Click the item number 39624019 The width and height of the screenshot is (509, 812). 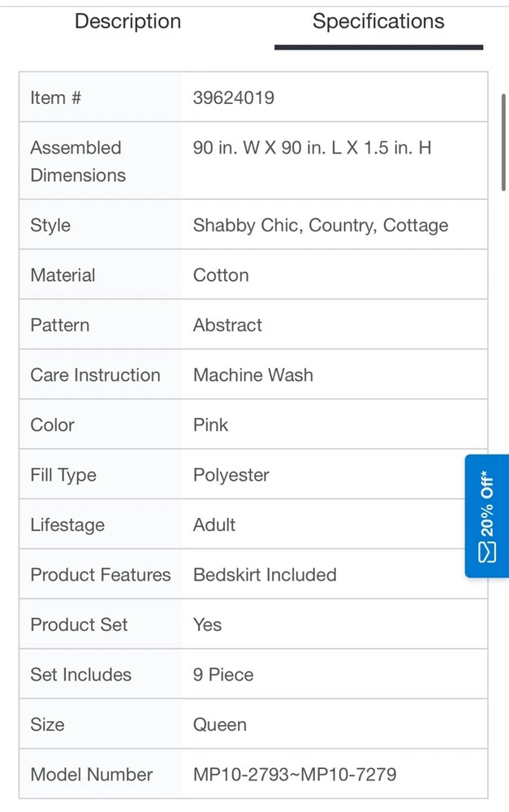click(234, 98)
